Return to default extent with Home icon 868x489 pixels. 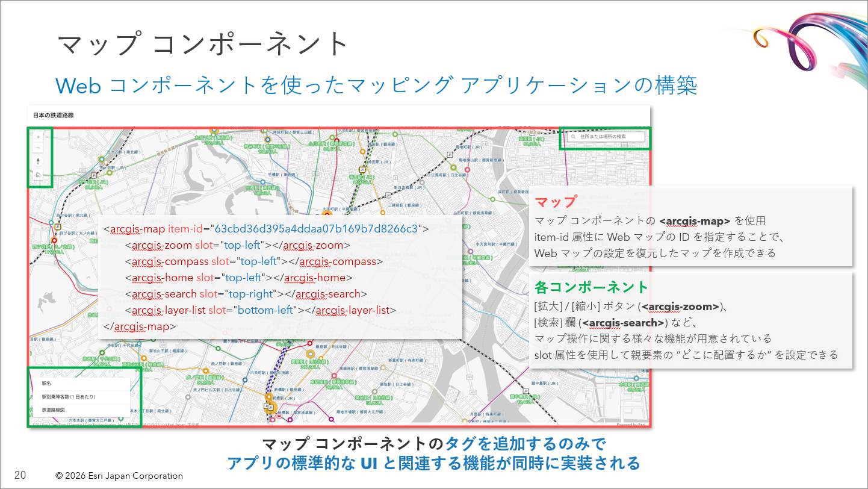[x=38, y=175]
